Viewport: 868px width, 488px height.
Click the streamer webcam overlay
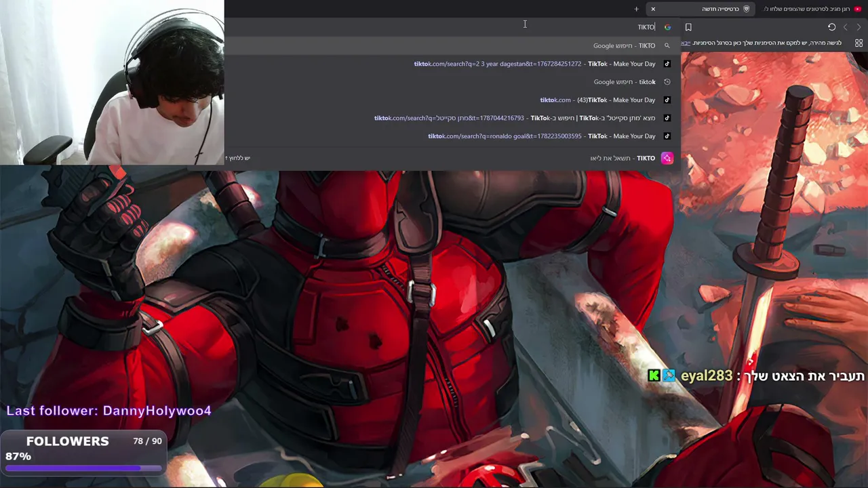pos(112,83)
